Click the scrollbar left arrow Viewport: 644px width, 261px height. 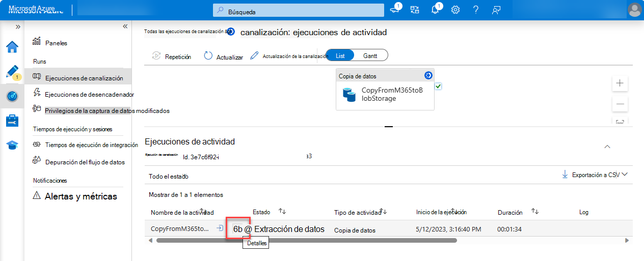coord(151,240)
